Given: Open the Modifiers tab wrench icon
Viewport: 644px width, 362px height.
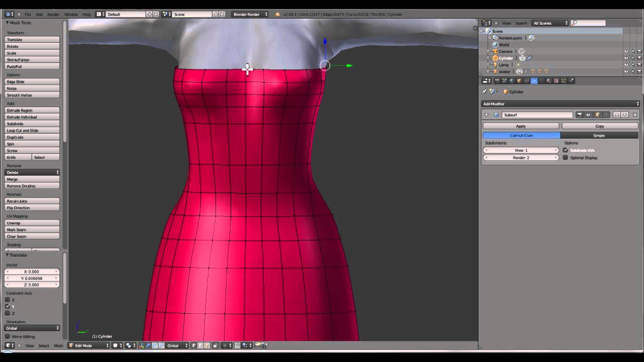Looking at the screenshot, I should (534, 80).
